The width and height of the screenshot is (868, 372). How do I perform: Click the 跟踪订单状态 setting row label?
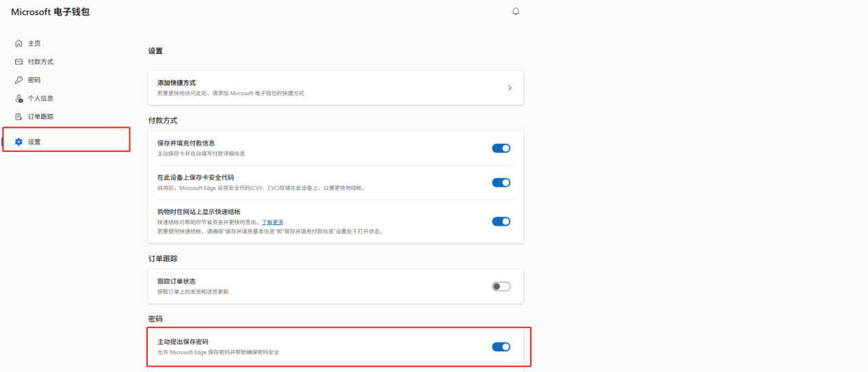177,282
